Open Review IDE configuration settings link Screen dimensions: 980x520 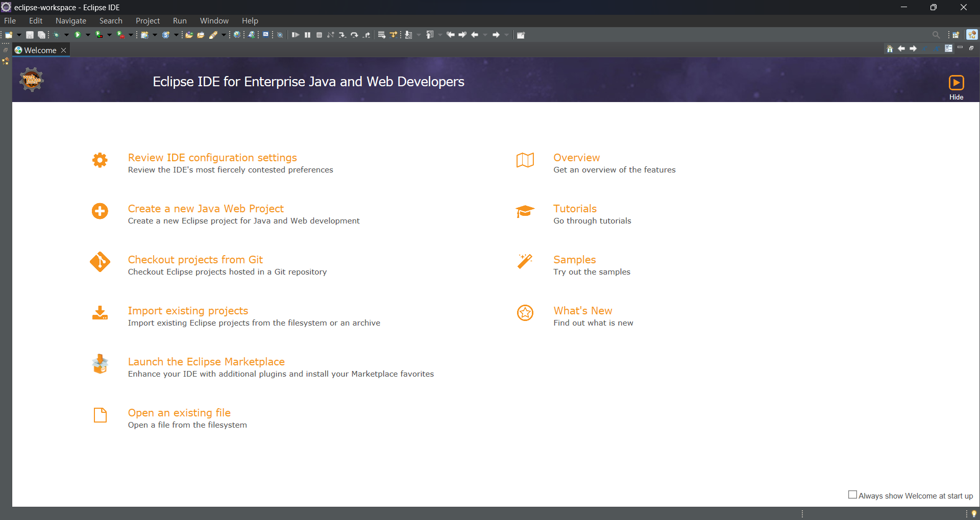point(212,158)
